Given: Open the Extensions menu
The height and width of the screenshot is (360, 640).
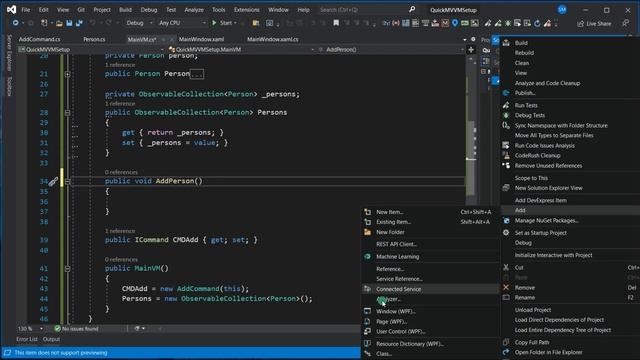Looking at the screenshot, I should click(x=247, y=9).
